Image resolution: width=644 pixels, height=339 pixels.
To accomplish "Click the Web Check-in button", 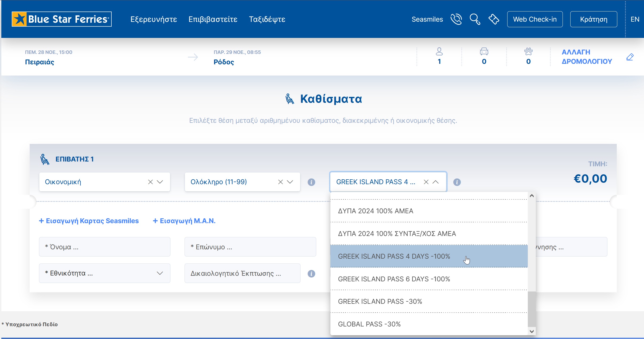I will 535,19.
